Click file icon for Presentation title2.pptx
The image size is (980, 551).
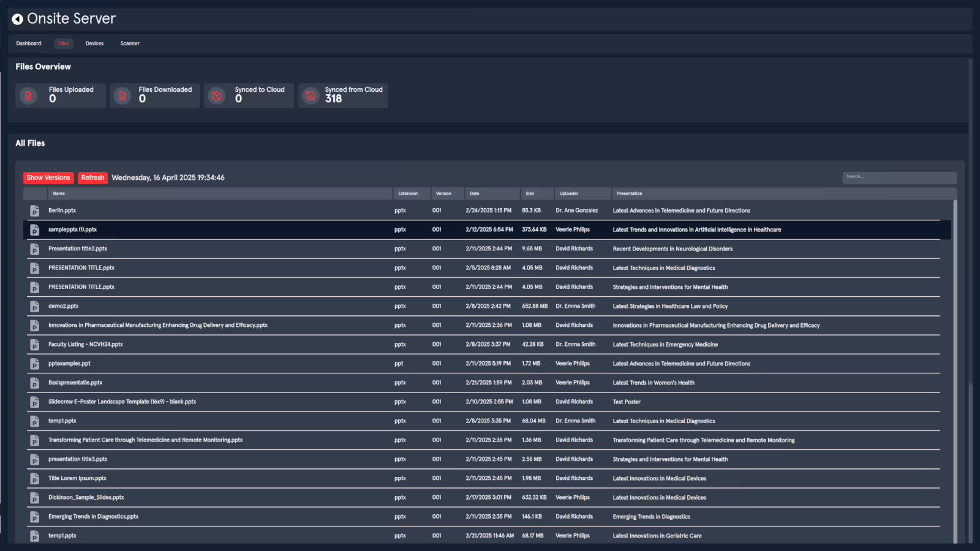click(x=35, y=249)
